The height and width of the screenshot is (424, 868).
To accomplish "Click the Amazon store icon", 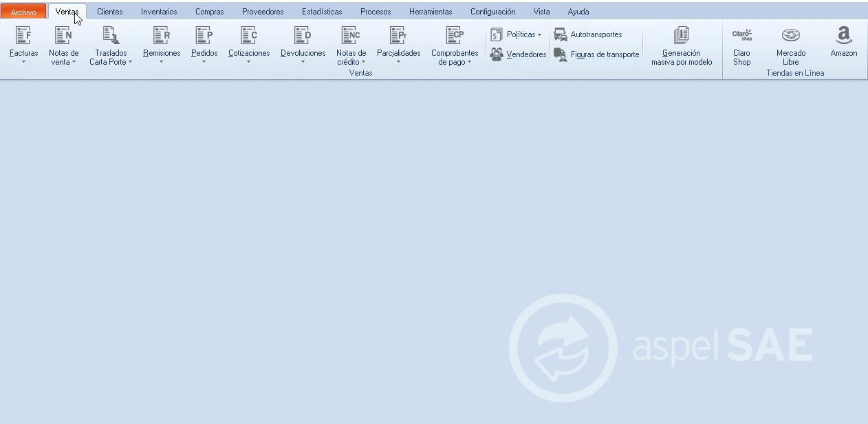I will tap(844, 36).
